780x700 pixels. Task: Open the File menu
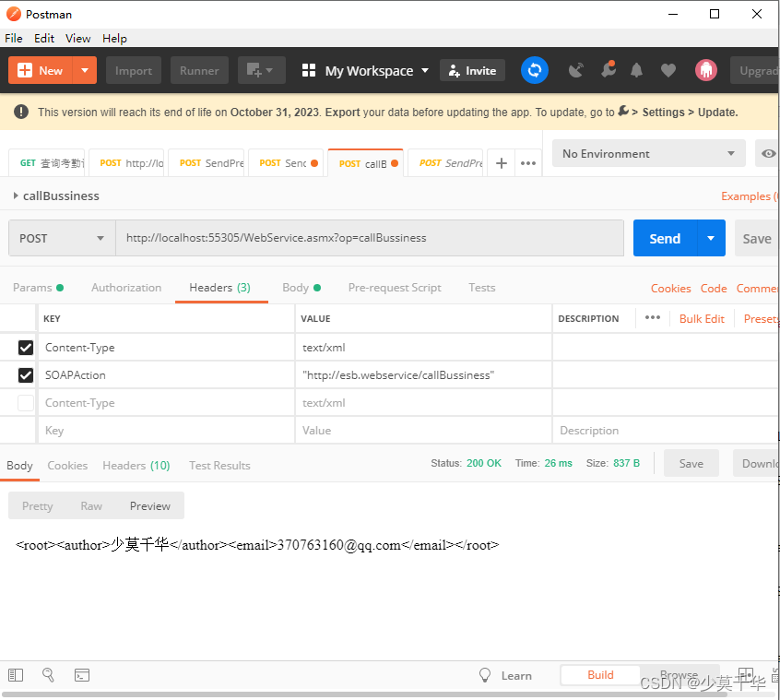click(14, 39)
